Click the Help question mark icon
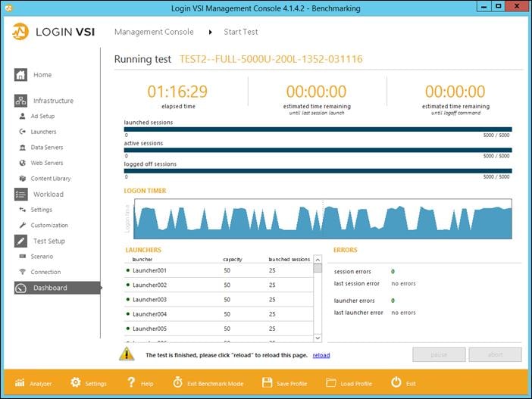This screenshot has height=399, width=532. tap(131, 382)
